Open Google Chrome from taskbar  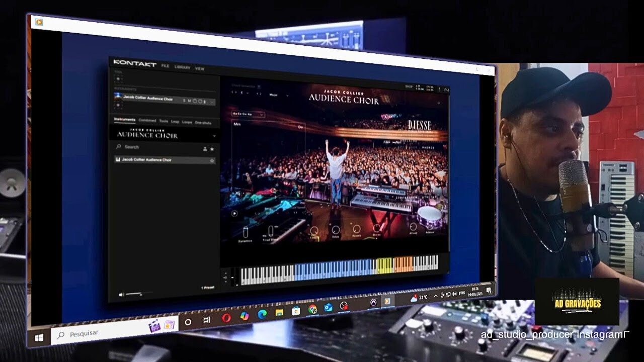[312, 308]
